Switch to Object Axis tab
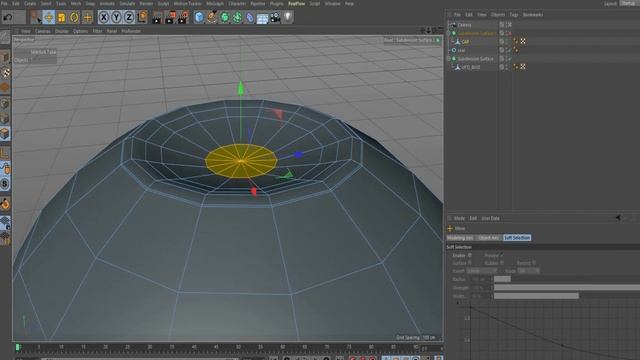The width and height of the screenshot is (640, 360). [x=488, y=238]
